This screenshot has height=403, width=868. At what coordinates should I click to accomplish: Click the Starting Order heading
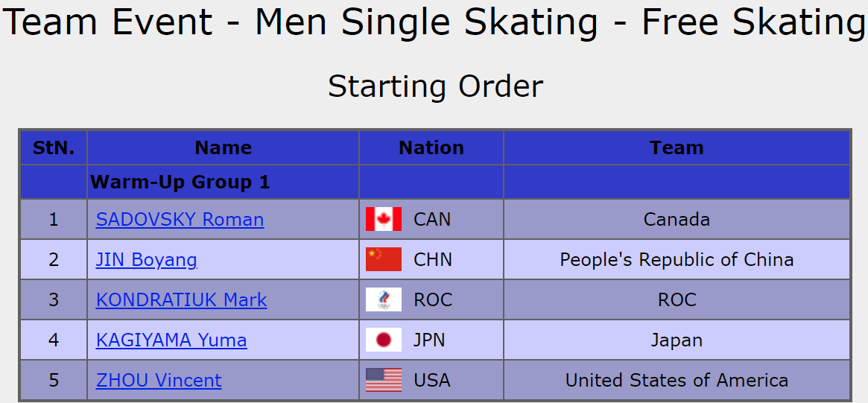tap(435, 86)
